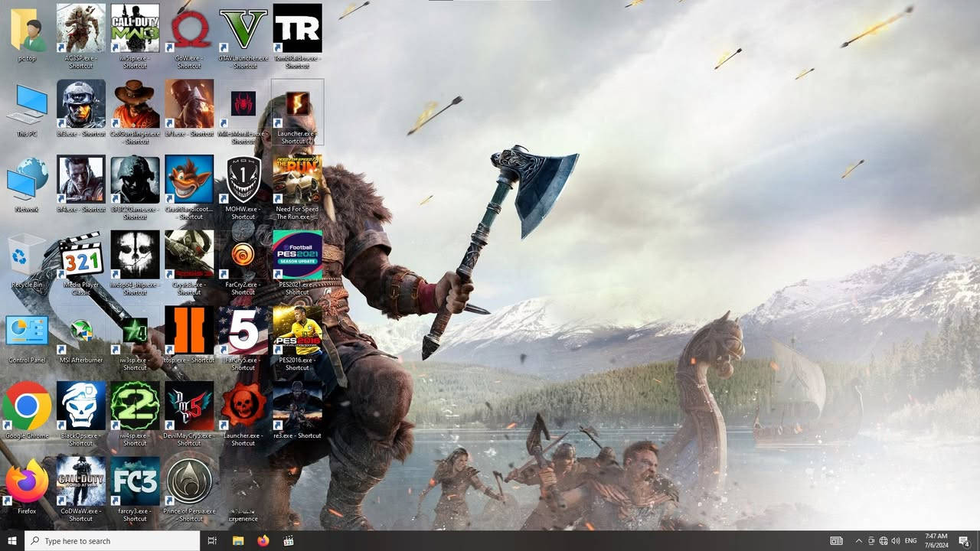Select the iw4sp.exe green 2 shortcut
The height and width of the screenshot is (551, 980).
click(x=135, y=414)
